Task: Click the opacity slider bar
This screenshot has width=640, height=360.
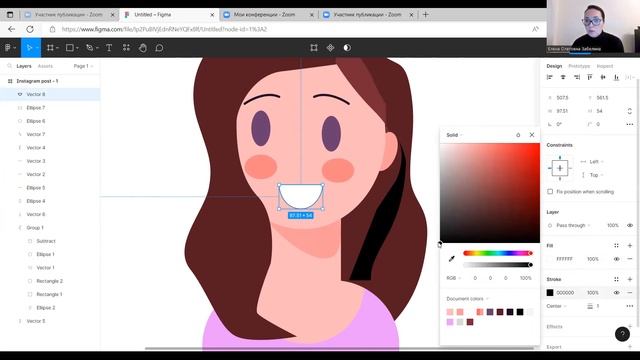Action: coord(498,265)
